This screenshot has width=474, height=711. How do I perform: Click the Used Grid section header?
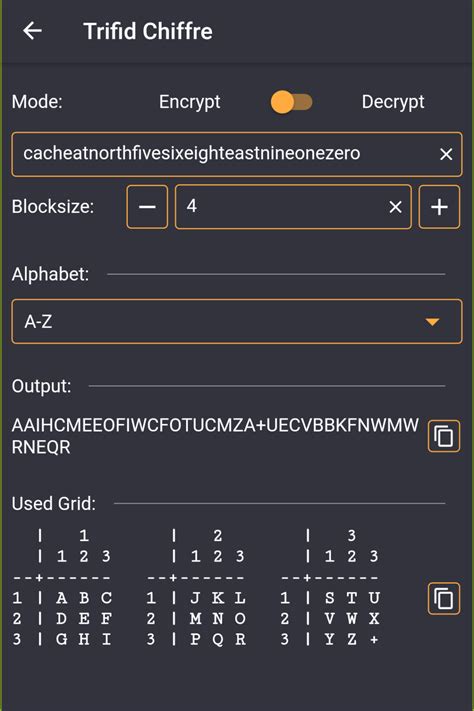pyautogui.click(x=54, y=503)
